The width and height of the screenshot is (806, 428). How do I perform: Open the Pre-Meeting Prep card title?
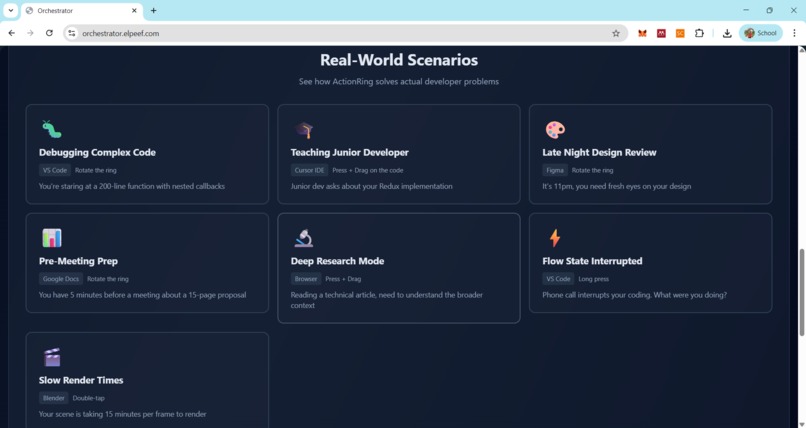(78, 261)
